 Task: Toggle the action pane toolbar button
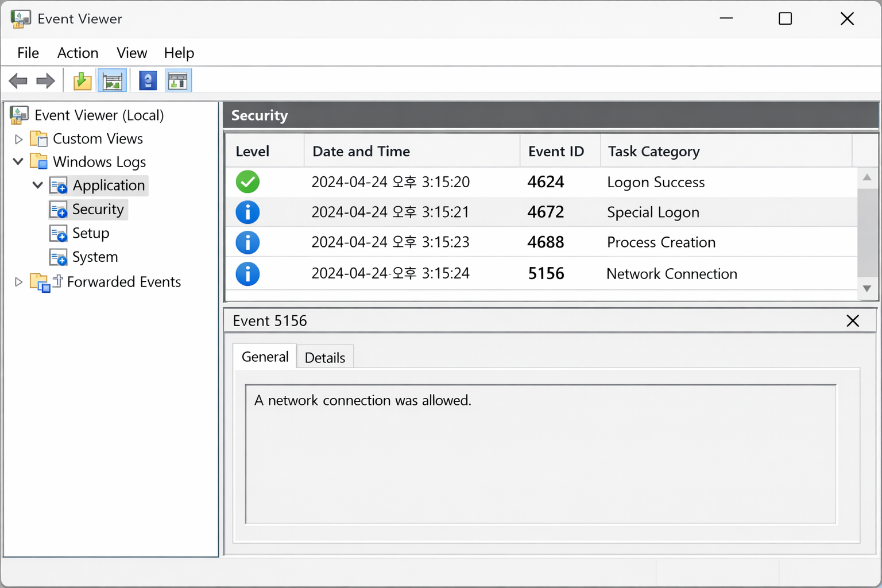(x=178, y=81)
